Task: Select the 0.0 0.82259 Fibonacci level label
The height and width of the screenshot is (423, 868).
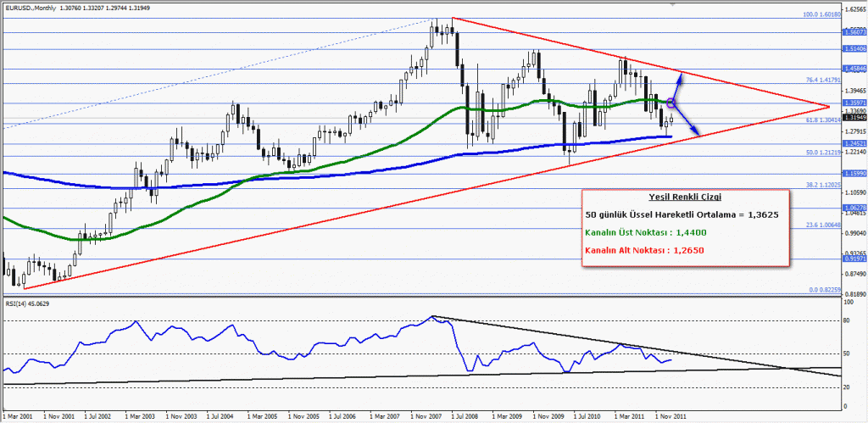Action: click(823, 290)
